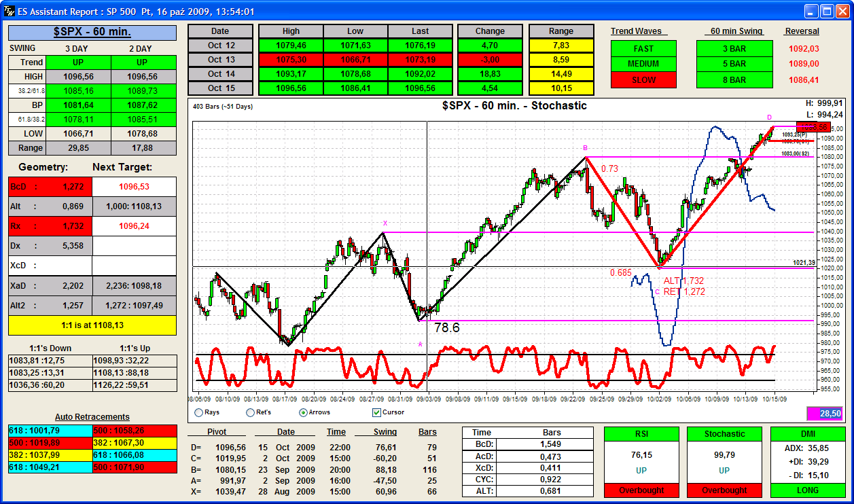Choose the 8 BAR swing option
Screen dimensions: 854x504
point(734,79)
